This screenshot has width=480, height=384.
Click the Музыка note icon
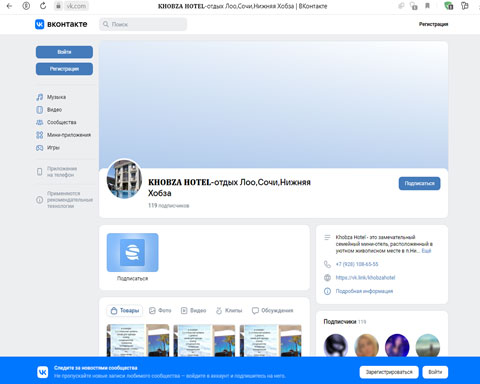click(x=40, y=97)
